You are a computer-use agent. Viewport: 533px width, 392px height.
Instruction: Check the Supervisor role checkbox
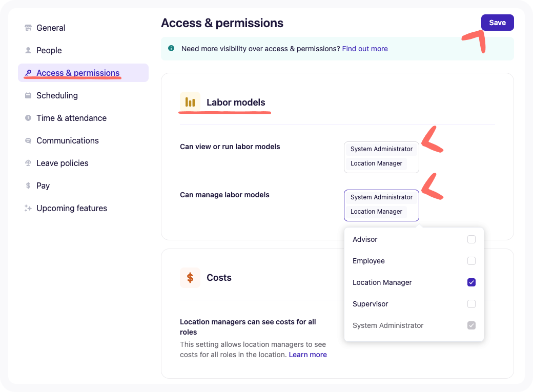pos(471,304)
